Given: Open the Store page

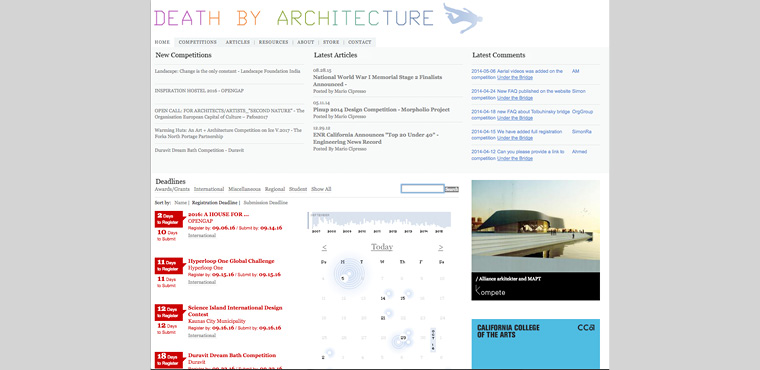Looking at the screenshot, I should pos(331,42).
